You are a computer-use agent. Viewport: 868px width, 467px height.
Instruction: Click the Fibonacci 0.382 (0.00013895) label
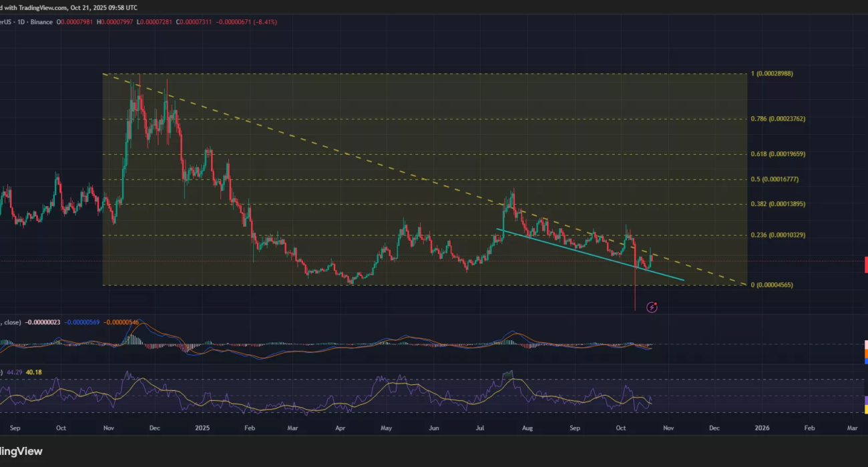point(777,204)
